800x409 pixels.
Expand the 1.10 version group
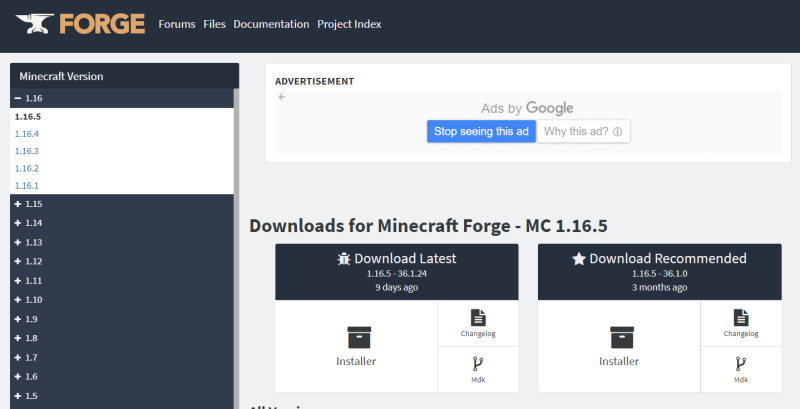[121, 299]
